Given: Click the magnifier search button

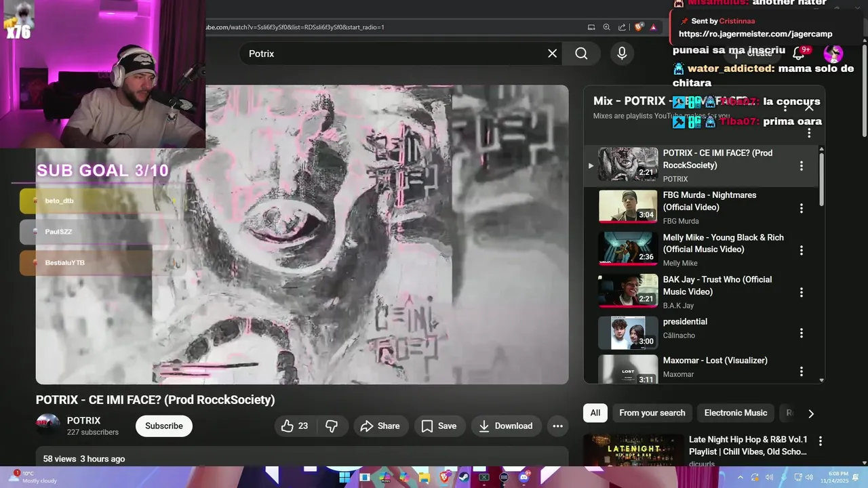Looking at the screenshot, I should coord(581,54).
